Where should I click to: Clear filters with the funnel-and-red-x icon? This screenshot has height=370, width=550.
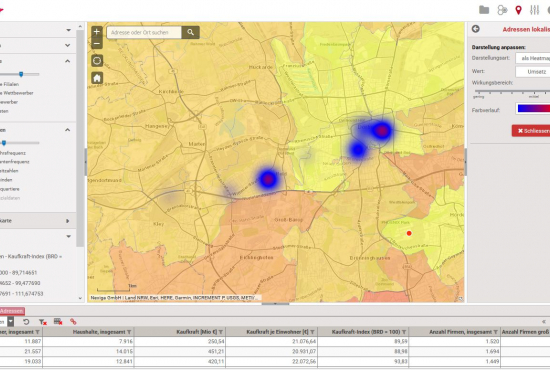[x=42, y=322]
